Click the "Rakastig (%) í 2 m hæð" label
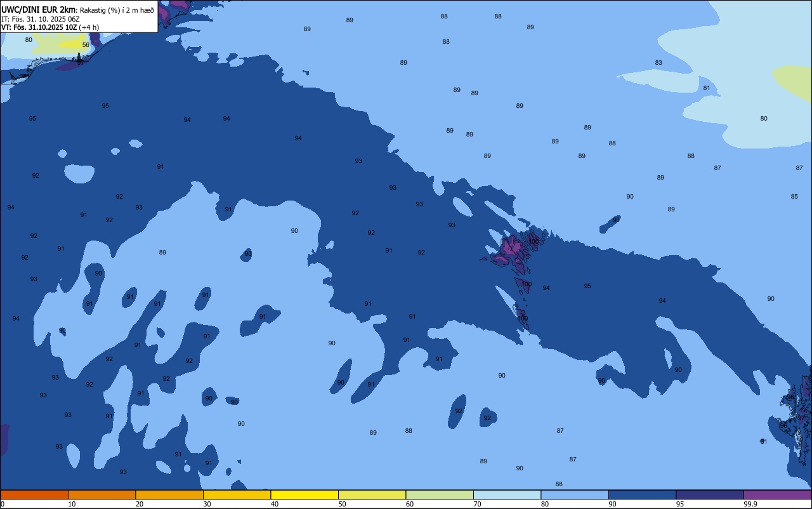Viewport: 812px width, 509px height. pos(117,10)
